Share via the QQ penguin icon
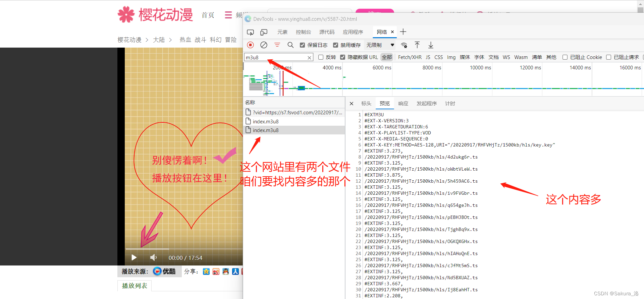This screenshot has height=299, width=644. pyautogui.click(x=226, y=272)
